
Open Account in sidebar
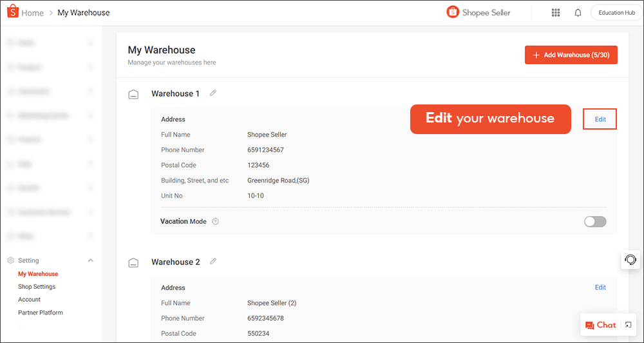pos(29,299)
